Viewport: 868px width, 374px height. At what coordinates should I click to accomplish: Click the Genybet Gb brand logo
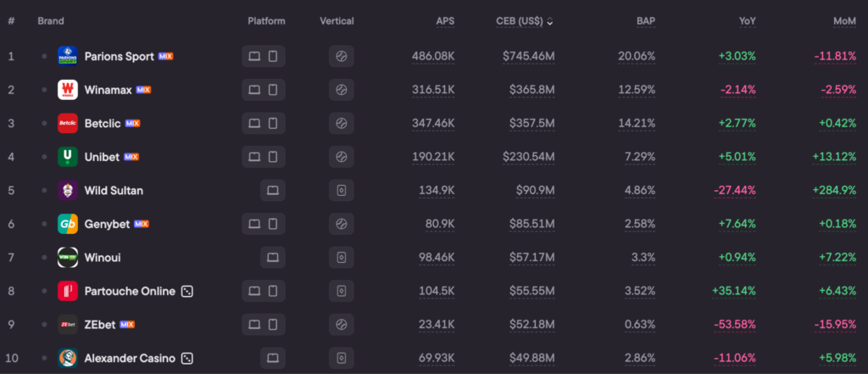pyautogui.click(x=68, y=224)
